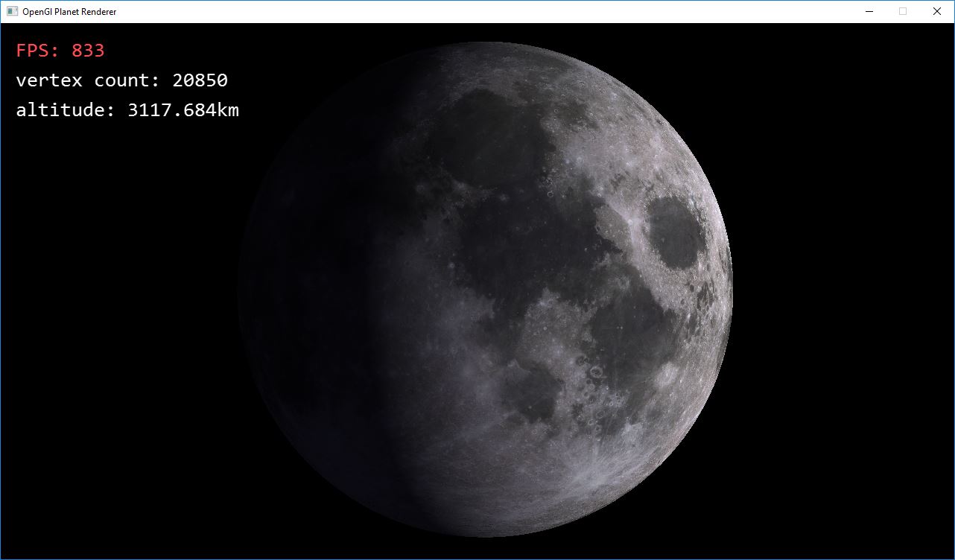Image resolution: width=955 pixels, height=560 pixels.
Task: Click the empty middle area of the title bar
Action: [x=484, y=12]
